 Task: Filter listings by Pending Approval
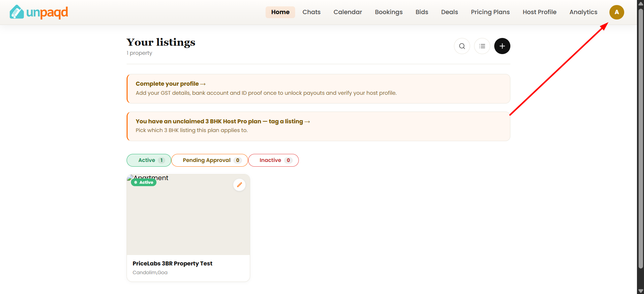click(x=210, y=160)
